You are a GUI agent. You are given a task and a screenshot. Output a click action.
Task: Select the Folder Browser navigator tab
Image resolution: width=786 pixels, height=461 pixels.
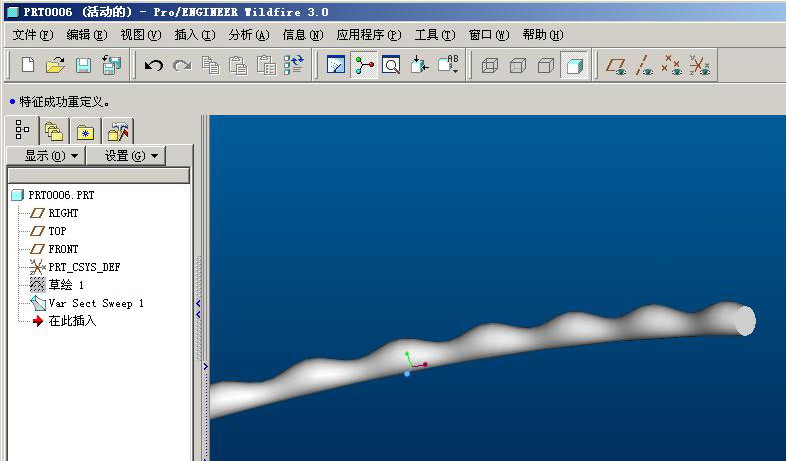coord(54,132)
